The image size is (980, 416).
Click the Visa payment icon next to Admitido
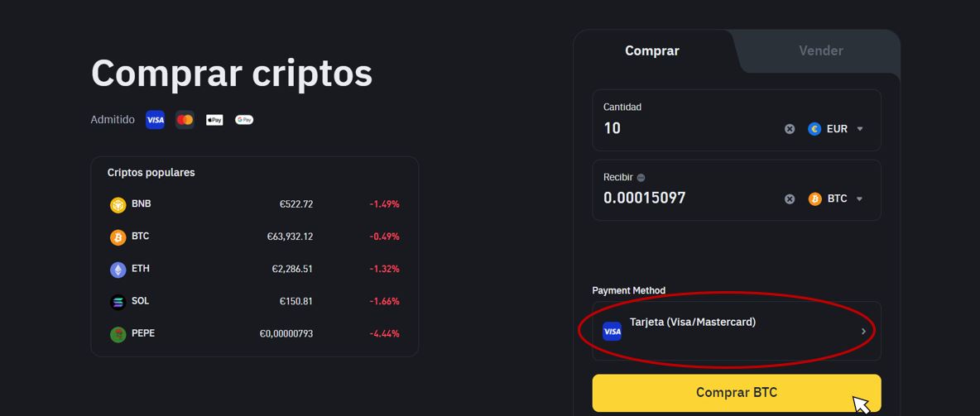click(x=155, y=120)
